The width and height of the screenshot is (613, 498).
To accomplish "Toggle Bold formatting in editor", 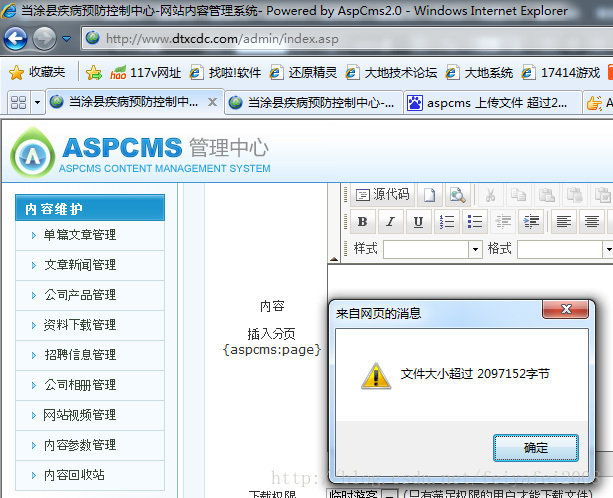I will [362, 222].
